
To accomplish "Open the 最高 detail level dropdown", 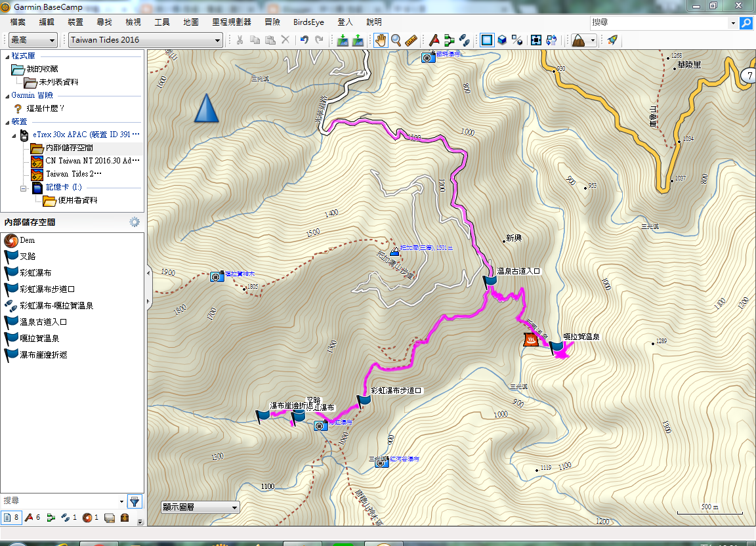I will point(33,40).
